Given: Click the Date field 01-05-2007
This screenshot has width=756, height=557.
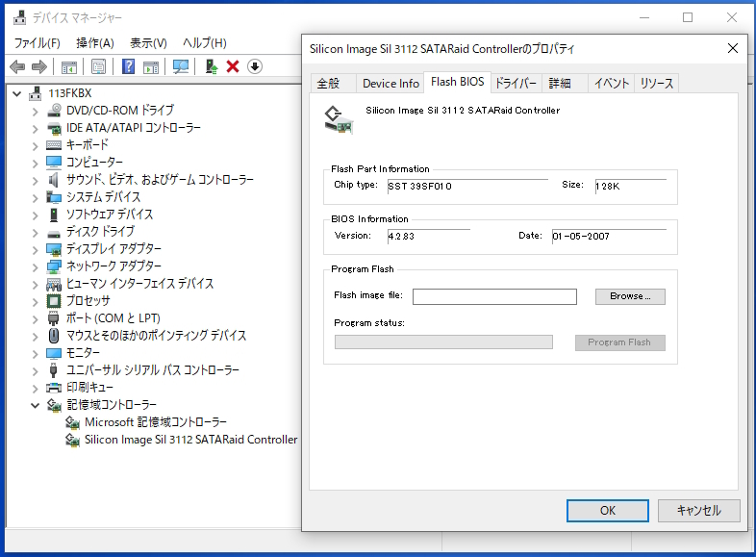Looking at the screenshot, I should pyautogui.click(x=609, y=237).
